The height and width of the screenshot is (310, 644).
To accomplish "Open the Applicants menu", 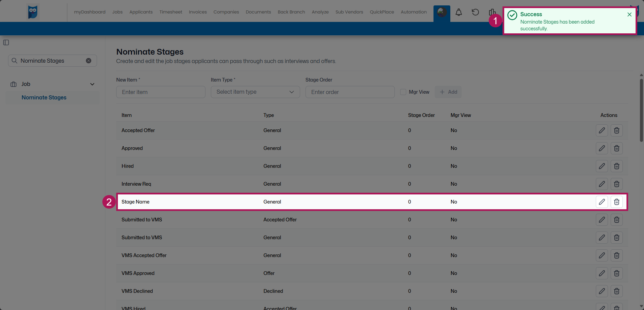I will pos(141,12).
